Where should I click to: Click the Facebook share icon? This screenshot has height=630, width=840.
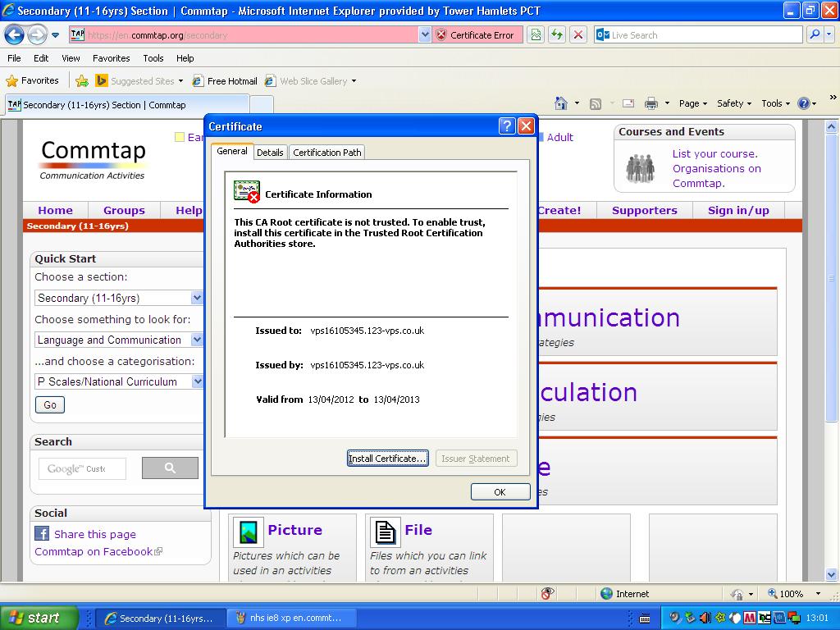(x=42, y=533)
